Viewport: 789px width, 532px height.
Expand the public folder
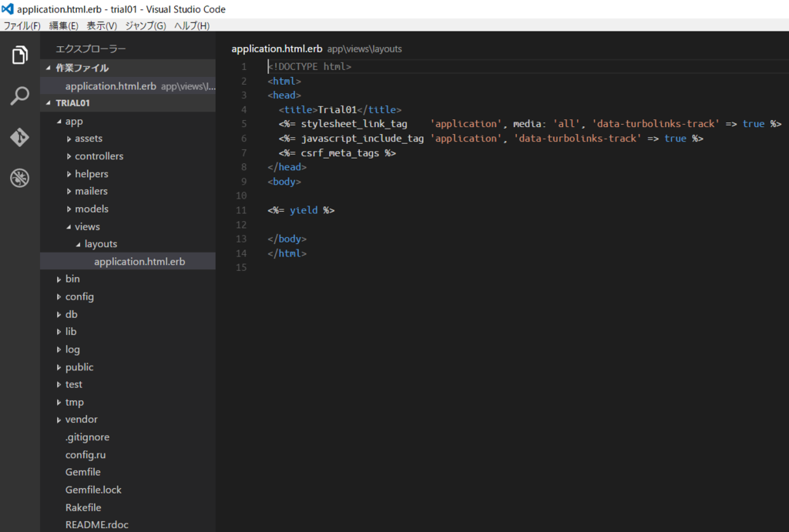point(59,367)
